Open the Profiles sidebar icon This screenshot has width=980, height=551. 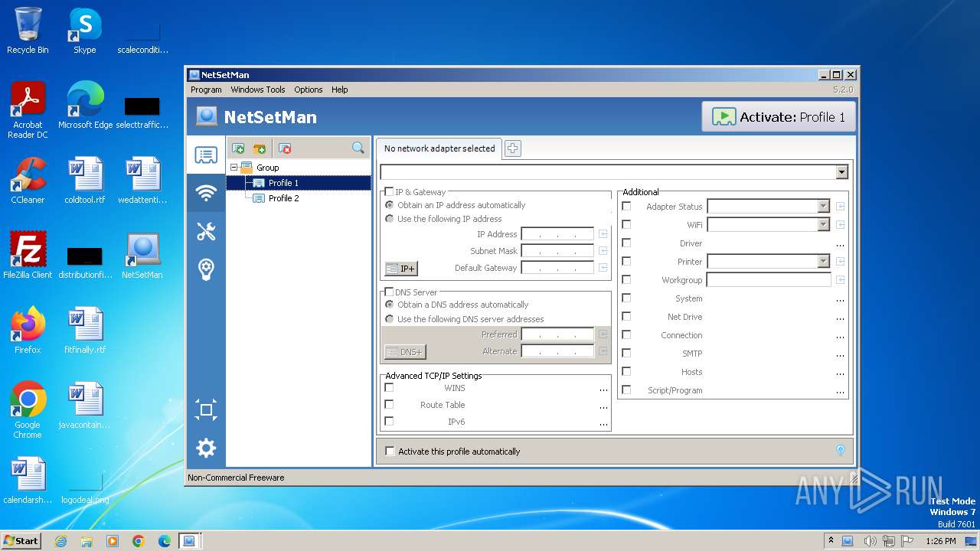206,155
